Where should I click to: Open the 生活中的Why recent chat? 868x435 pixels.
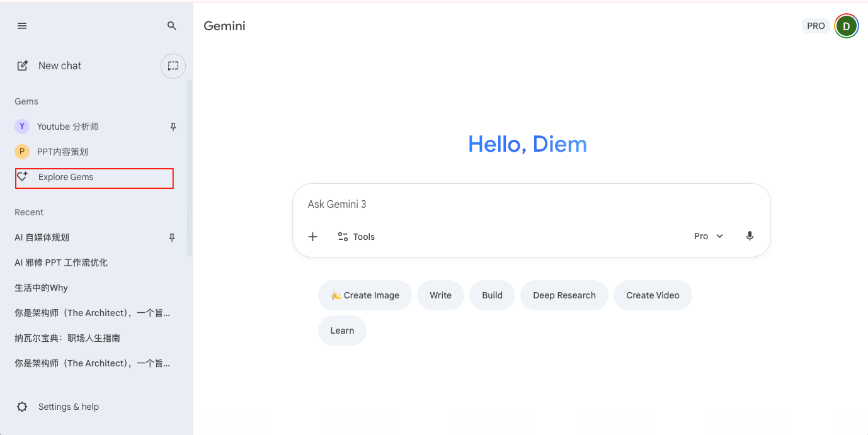click(42, 288)
